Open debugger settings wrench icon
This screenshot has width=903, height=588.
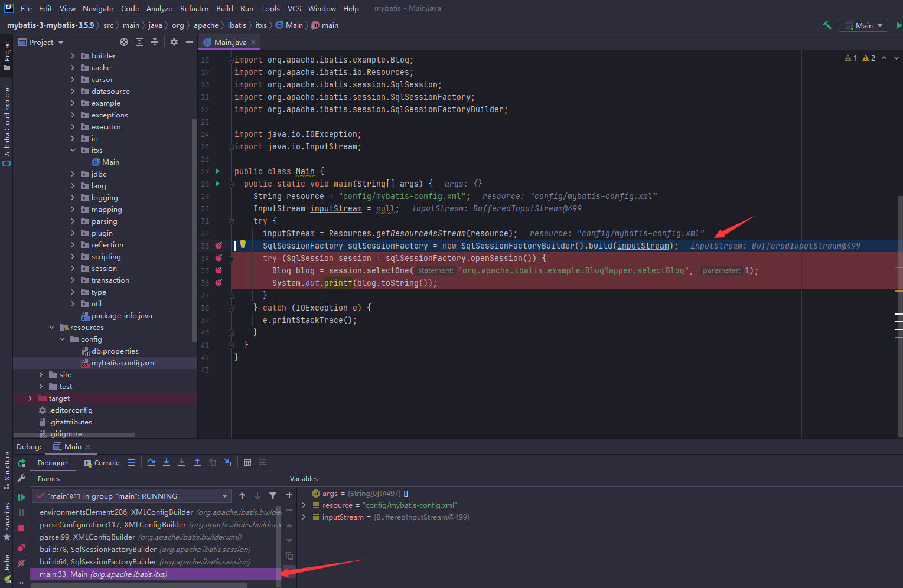click(21, 478)
